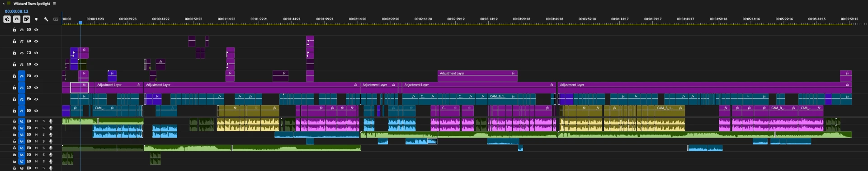Image resolution: width=868 pixels, height=171 pixels.
Task: Open Caption track options CC icon
Action: (56, 19)
